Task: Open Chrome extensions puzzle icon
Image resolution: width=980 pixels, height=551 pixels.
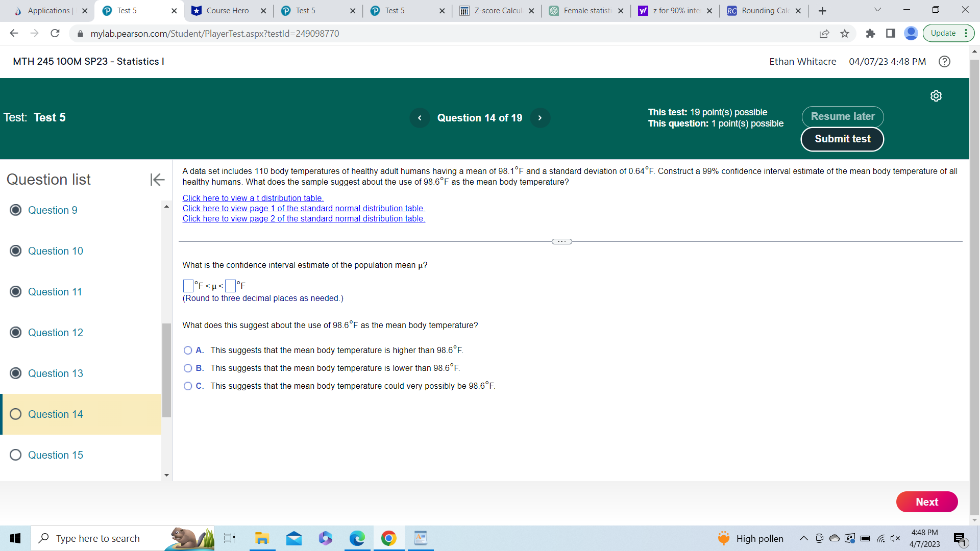Action: (x=870, y=34)
